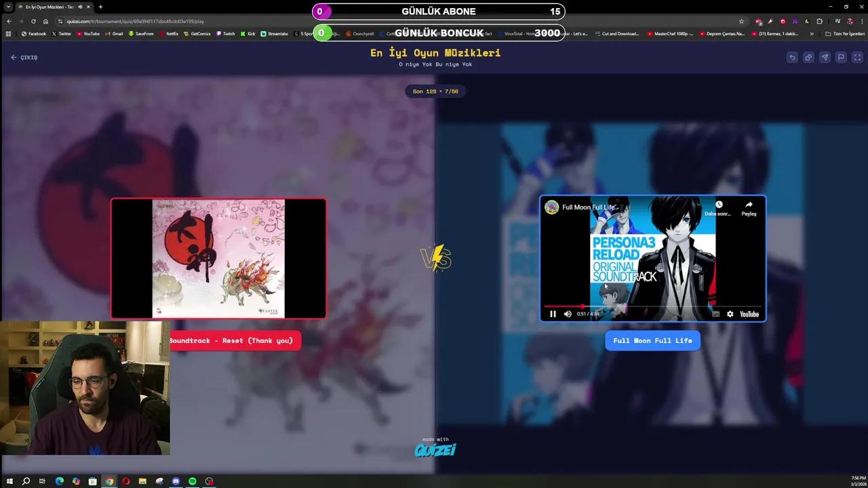The image size is (868, 488).
Task: Open the site info icon in address bar
Action: tap(60, 21)
